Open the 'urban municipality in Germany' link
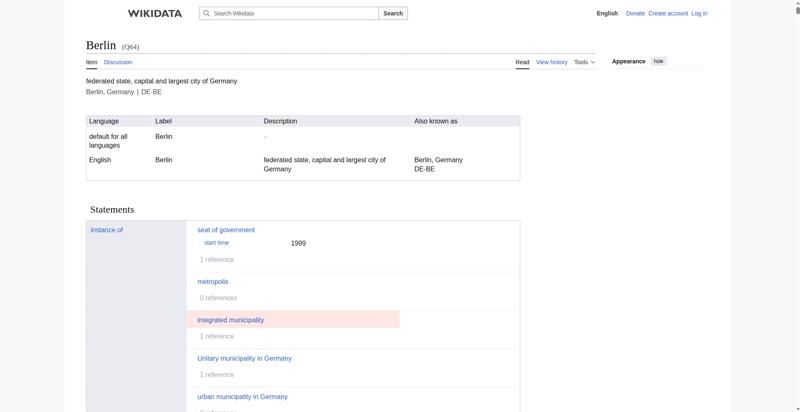Viewport: 800px width, 412px height. click(x=242, y=397)
